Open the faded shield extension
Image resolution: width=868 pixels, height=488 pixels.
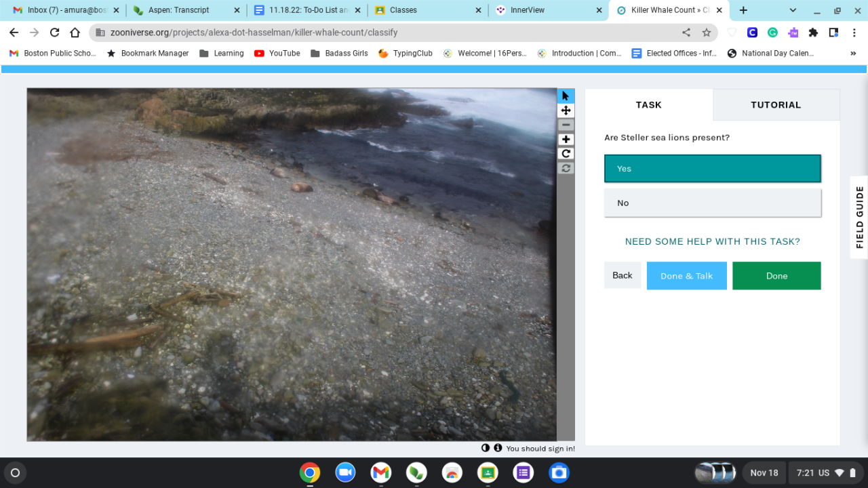732,33
